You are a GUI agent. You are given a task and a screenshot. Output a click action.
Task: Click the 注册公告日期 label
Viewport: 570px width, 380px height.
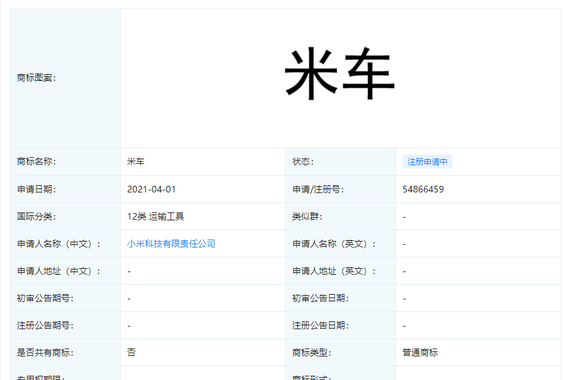point(321,325)
